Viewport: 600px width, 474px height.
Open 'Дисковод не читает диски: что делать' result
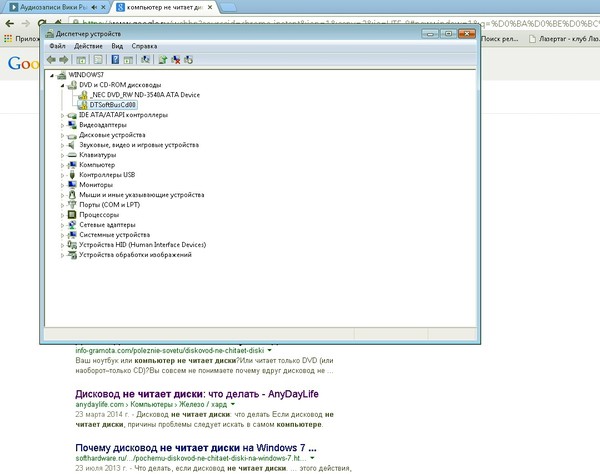[x=197, y=394]
